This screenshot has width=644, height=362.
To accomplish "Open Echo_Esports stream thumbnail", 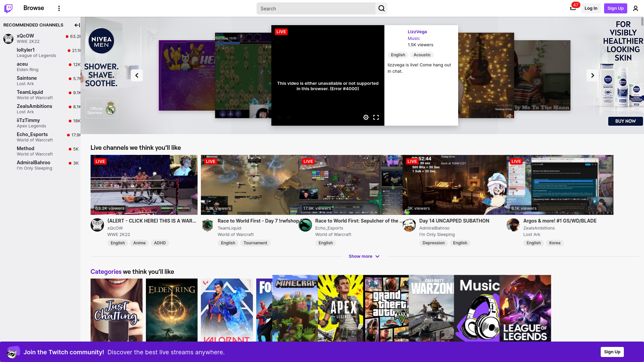I will tap(351, 185).
